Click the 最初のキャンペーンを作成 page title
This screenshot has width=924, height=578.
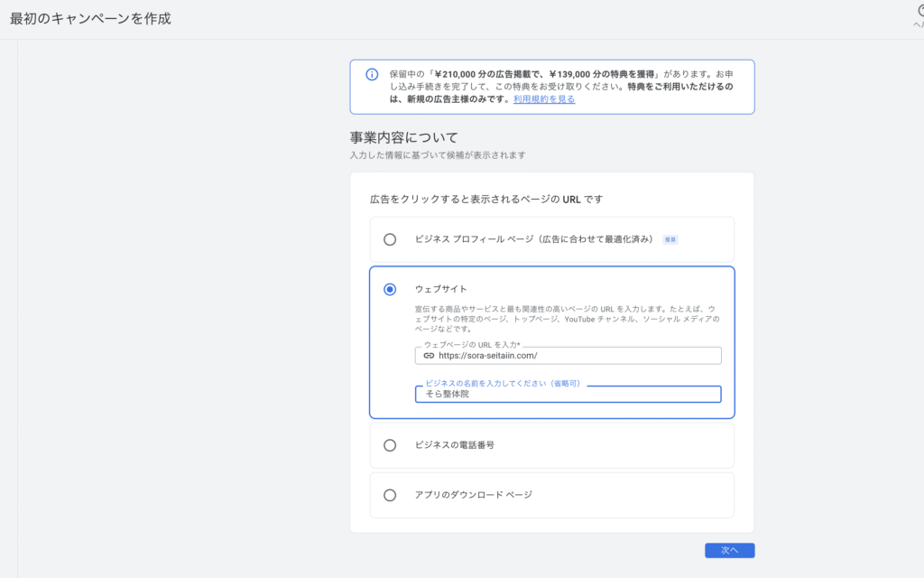click(x=89, y=18)
